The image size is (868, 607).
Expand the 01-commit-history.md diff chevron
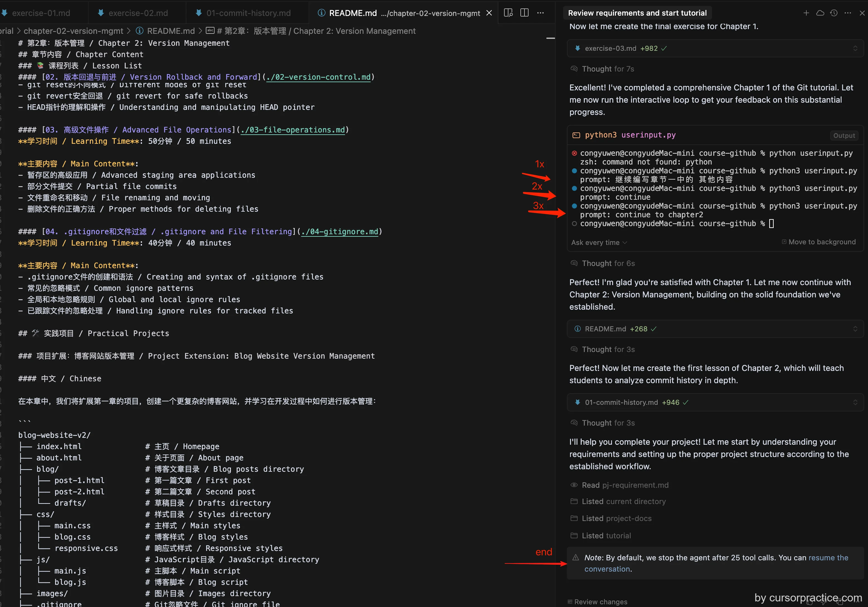[x=855, y=402]
